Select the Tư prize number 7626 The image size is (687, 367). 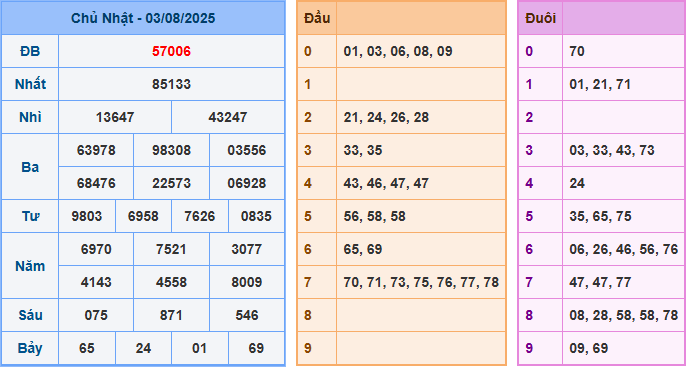200,216
